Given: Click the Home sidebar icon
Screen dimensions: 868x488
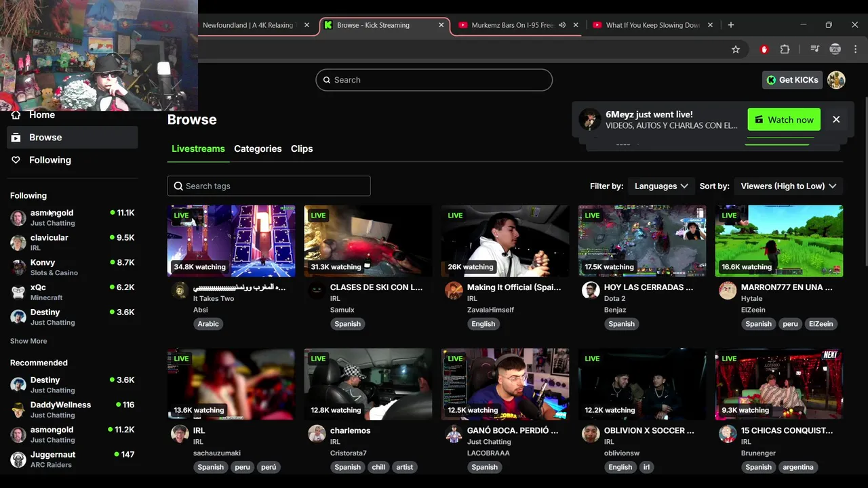Looking at the screenshot, I should [16, 115].
